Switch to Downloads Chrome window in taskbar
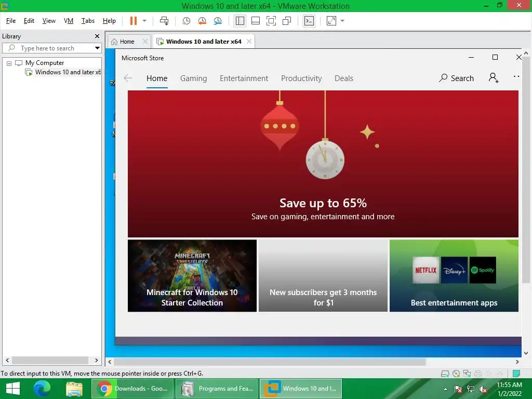This screenshot has width=532, height=399. 132,389
